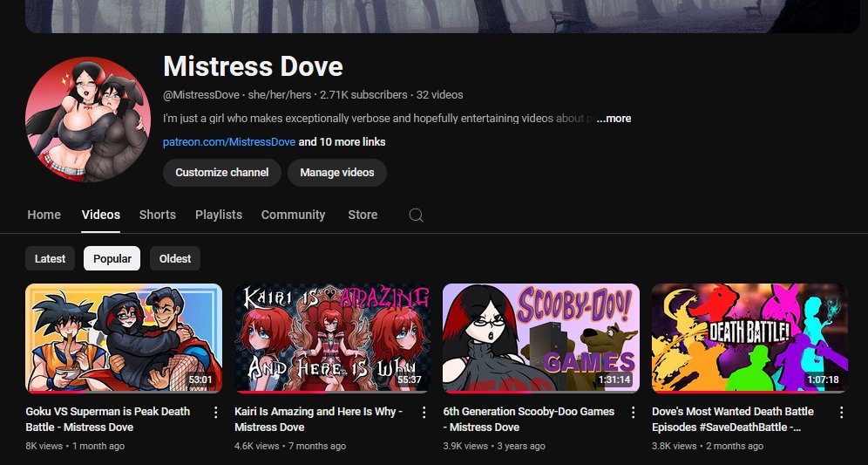
Task: Click the 53:01 duration badge
Action: (x=200, y=380)
